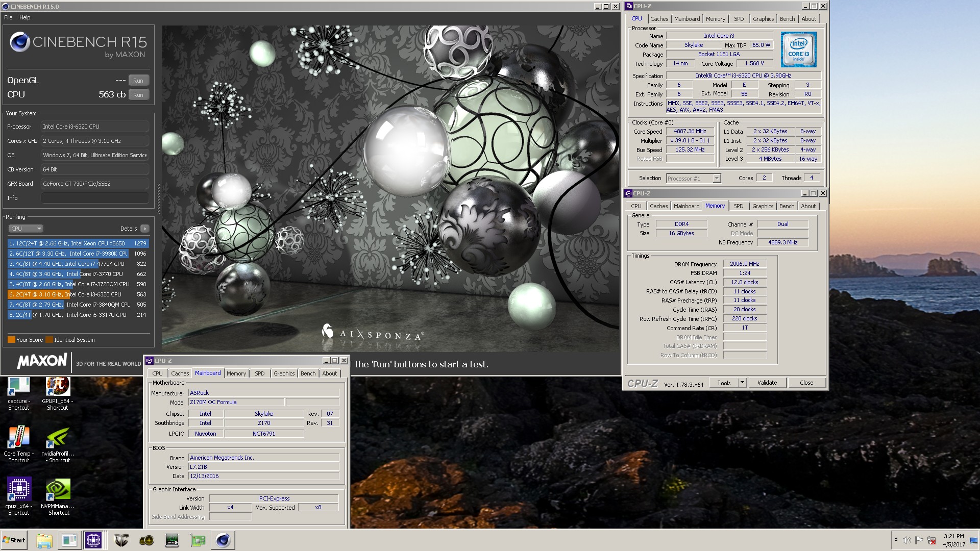
Task: Open the SPD tab in top CPU-Z window
Action: [x=739, y=19]
